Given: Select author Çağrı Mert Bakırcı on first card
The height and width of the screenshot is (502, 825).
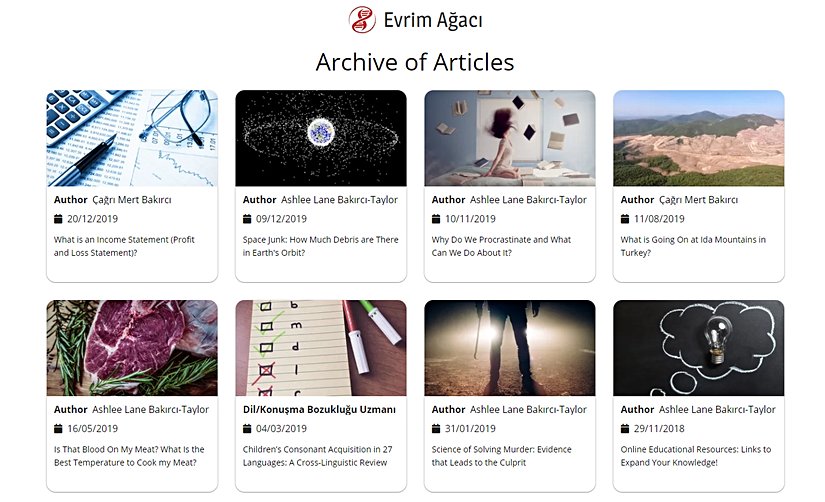Looking at the screenshot, I should pos(132,200).
